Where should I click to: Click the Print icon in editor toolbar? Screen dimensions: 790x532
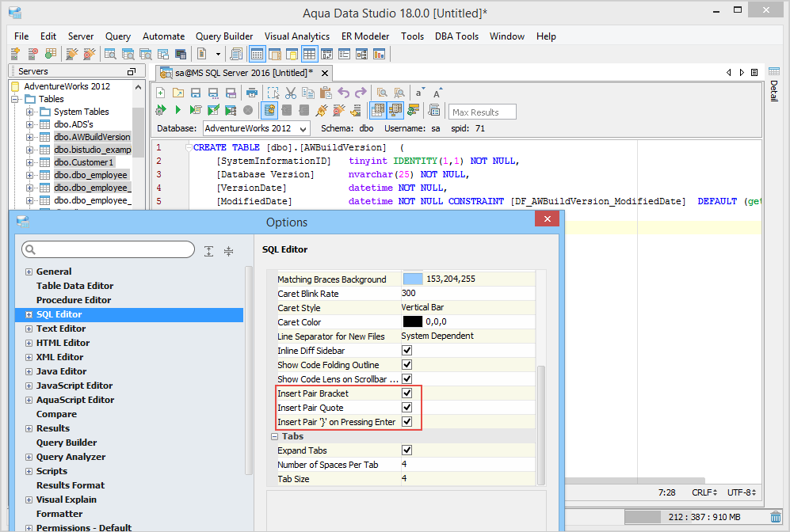point(252,93)
